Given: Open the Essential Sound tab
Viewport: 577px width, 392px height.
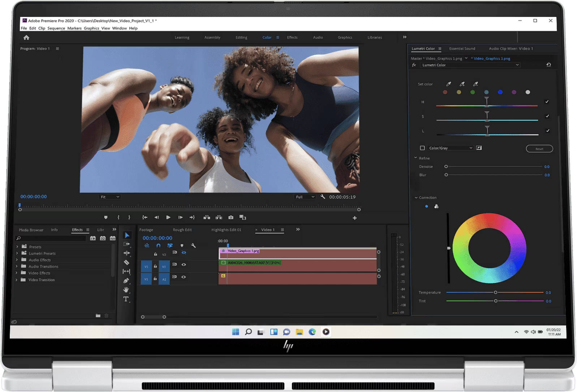Looking at the screenshot, I should 462,49.
